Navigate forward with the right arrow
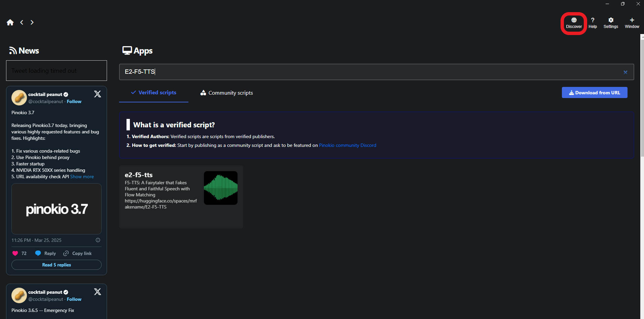 (32, 22)
